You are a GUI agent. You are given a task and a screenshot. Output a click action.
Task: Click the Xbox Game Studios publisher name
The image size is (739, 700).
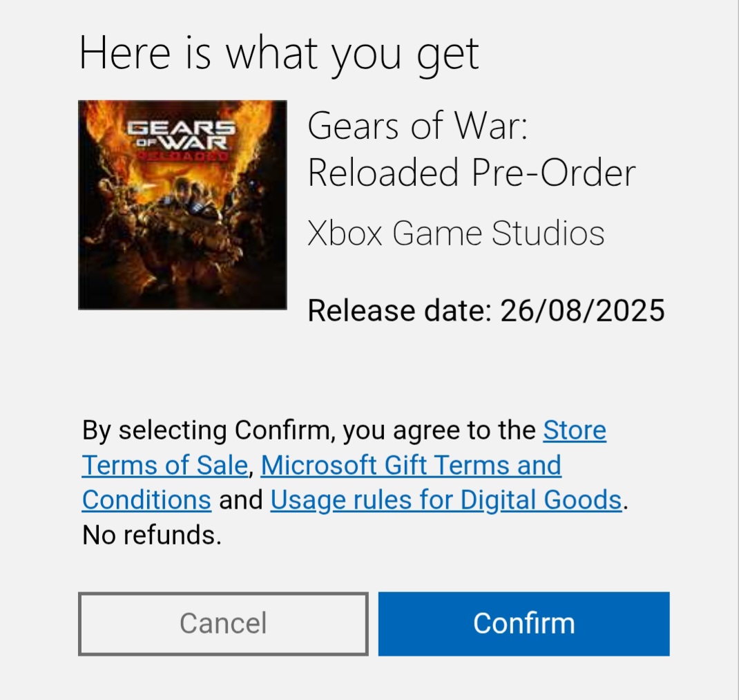point(456,234)
